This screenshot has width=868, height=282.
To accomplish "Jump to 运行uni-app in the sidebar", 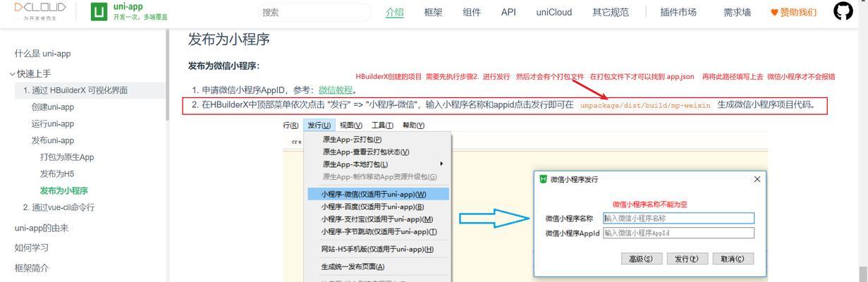I will point(53,124).
